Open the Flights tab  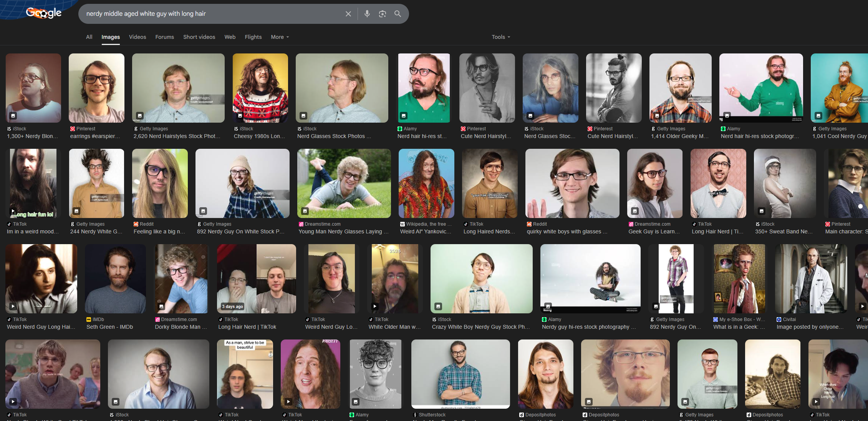coord(253,37)
